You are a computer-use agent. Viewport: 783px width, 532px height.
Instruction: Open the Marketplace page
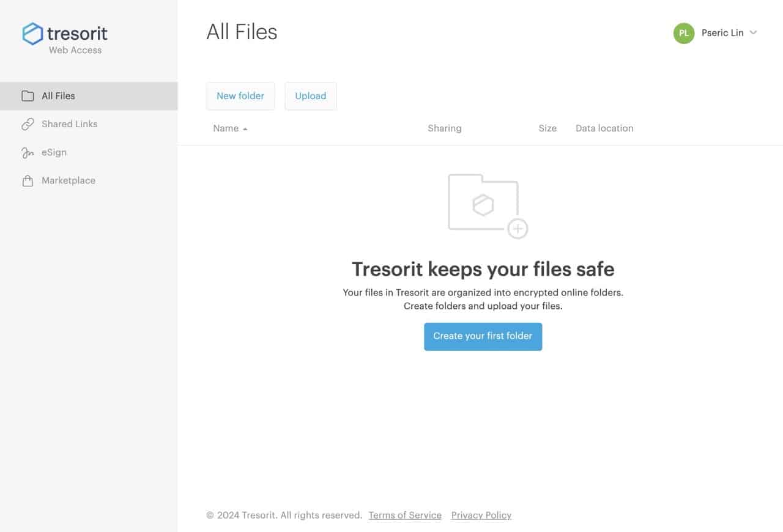(89, 180)
